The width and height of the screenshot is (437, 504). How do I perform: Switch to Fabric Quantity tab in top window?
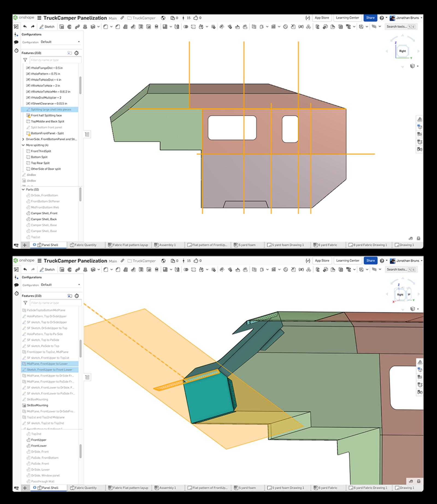pos(85,245)
